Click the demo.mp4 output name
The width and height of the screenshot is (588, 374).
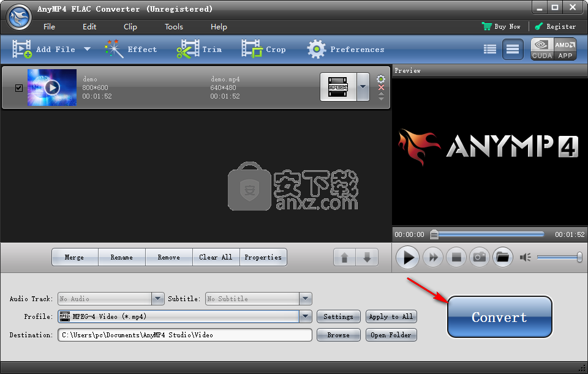[x=225, y=79]
